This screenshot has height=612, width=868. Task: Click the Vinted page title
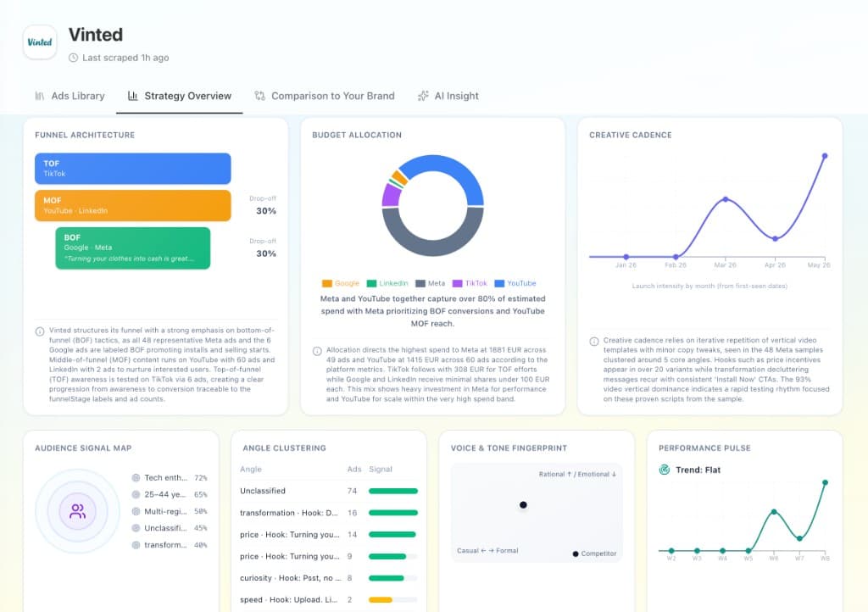96,35
